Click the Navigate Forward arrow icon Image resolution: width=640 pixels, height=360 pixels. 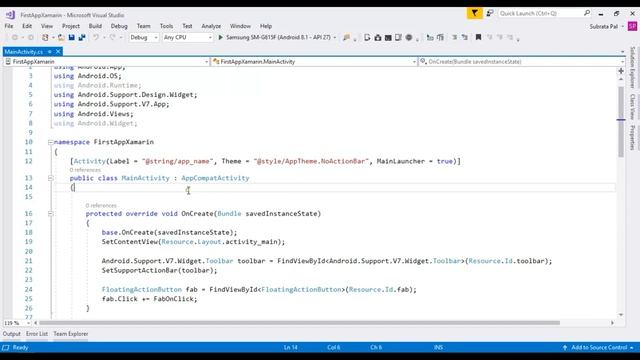(31, 38)
